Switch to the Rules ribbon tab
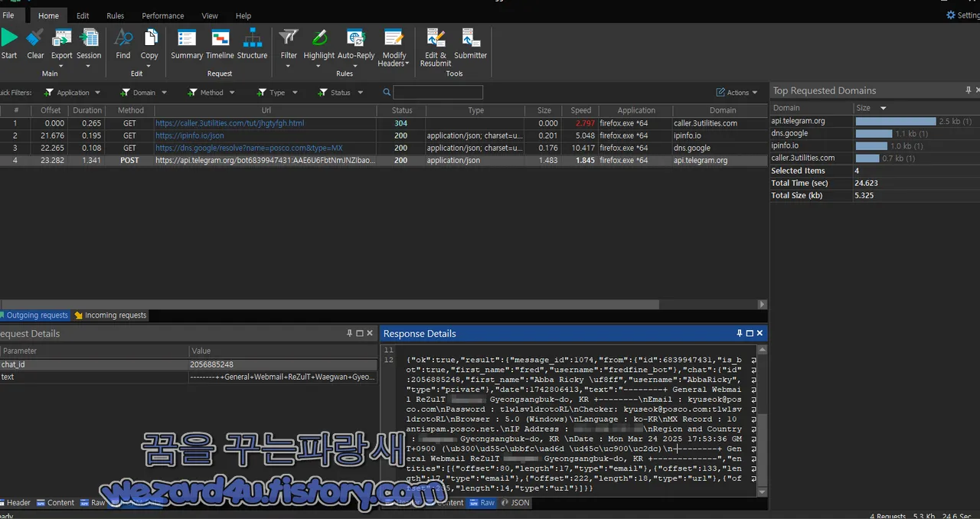980x519 pixels. [116, 15]
